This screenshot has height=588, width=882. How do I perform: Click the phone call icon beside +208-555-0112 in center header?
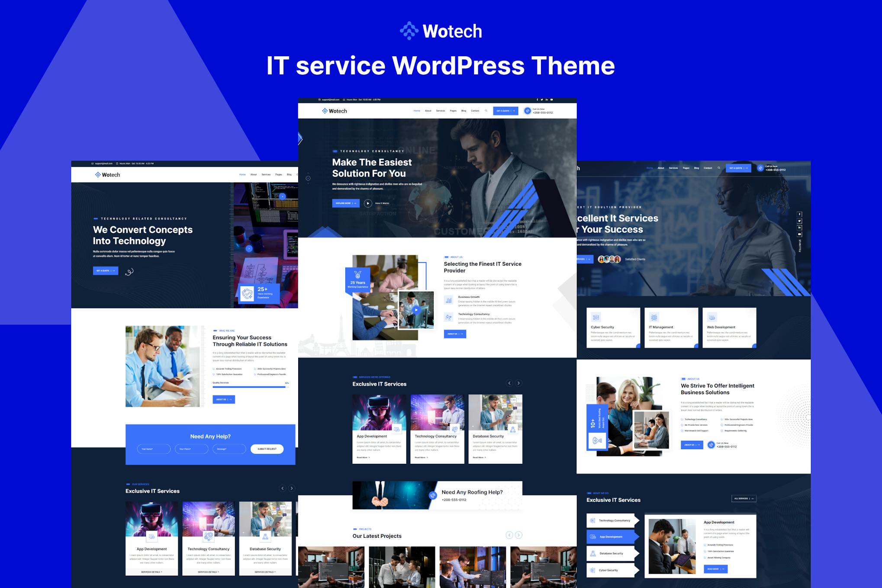coord(527,111)
